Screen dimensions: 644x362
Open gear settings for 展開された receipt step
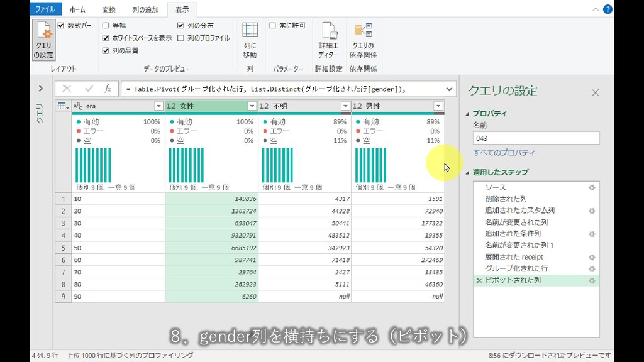point(592,257)
